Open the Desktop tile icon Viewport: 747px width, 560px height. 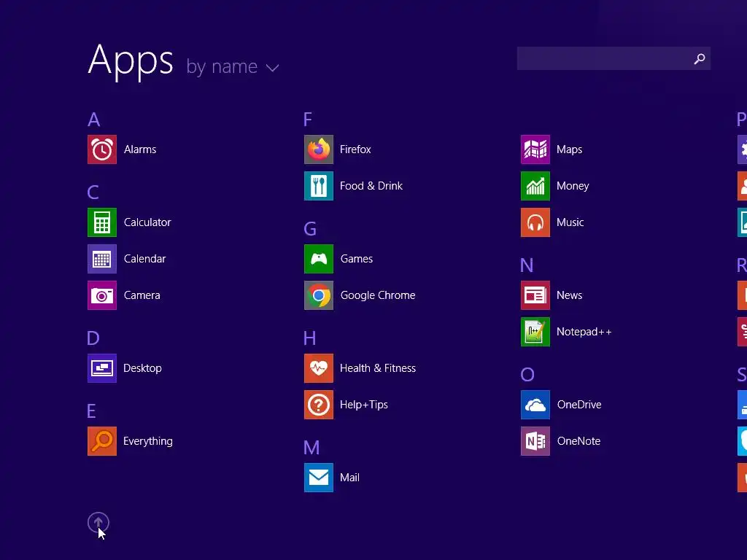[102, 368]
